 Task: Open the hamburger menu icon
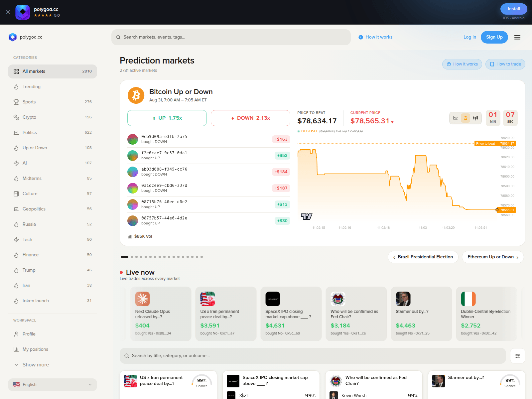[517, 37]
